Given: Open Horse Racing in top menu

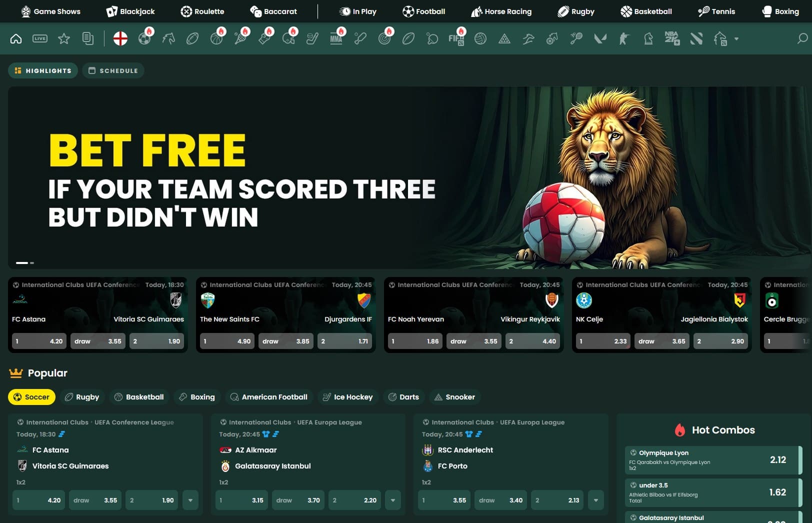Looking at the screenshot, I should click(x=501, y=11).
